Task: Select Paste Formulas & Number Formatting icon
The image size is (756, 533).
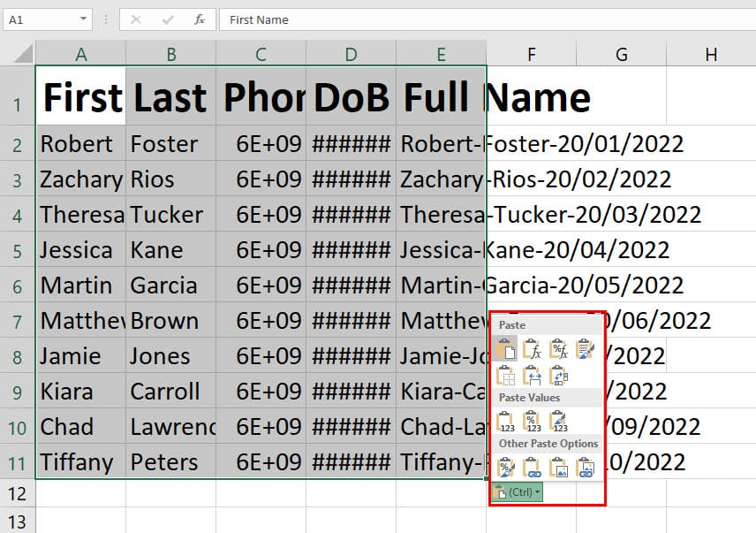Action: click(558, 348)
